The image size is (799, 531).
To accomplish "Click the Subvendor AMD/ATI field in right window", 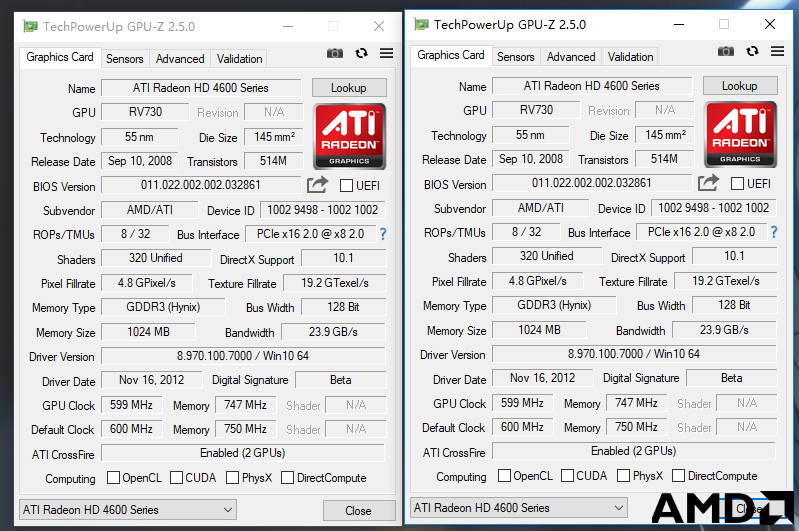I will click(541, 207).
